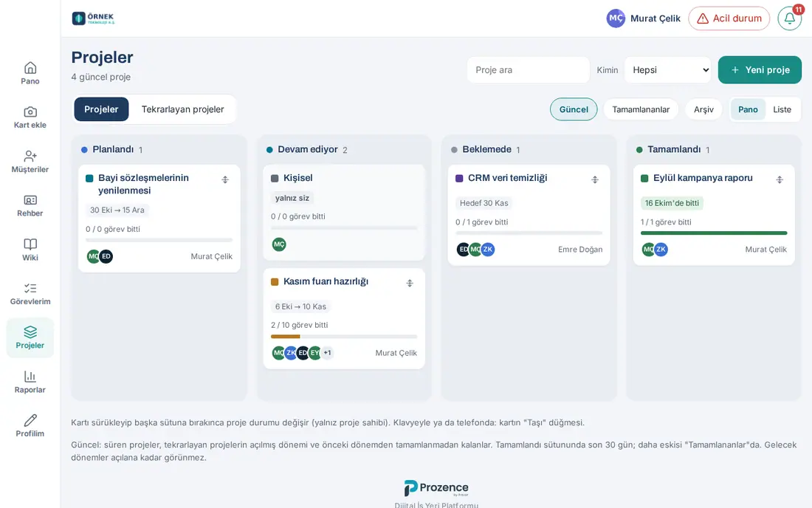This screenshot has height=508, width=812.
Task: Switch to Pano board view
Action: (x=748, y=109)
